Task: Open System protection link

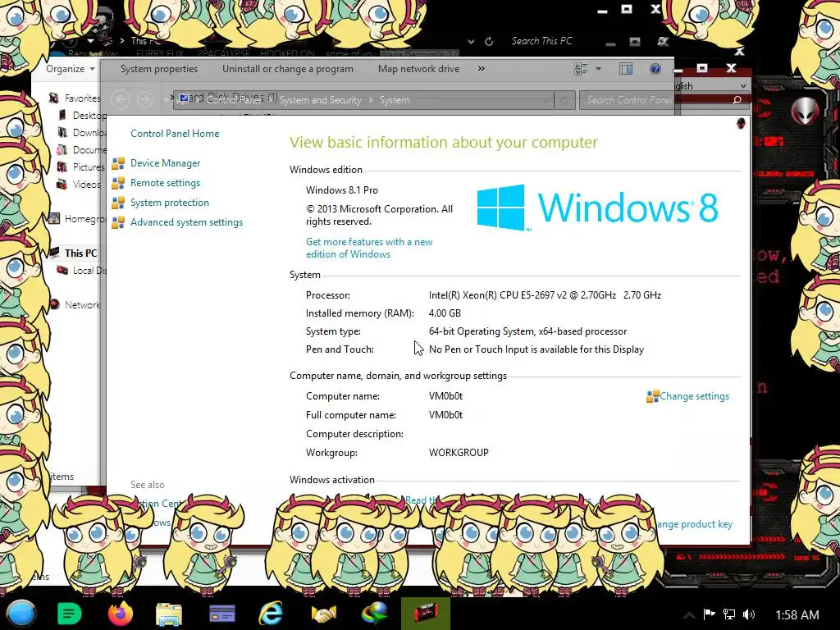Action: pos(169,203)
